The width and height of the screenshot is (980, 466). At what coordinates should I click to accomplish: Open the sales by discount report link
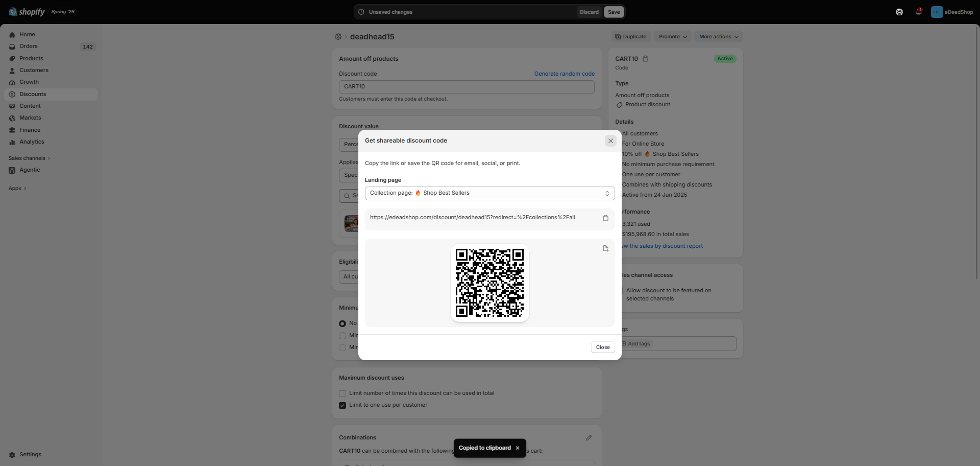662,246
